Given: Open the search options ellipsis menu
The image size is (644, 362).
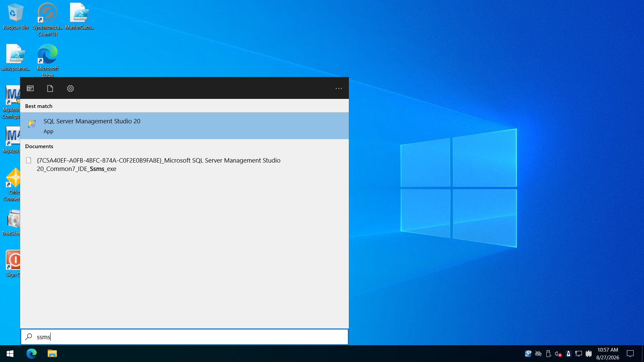Looking at the screenshot, I should tap(339, 88).
